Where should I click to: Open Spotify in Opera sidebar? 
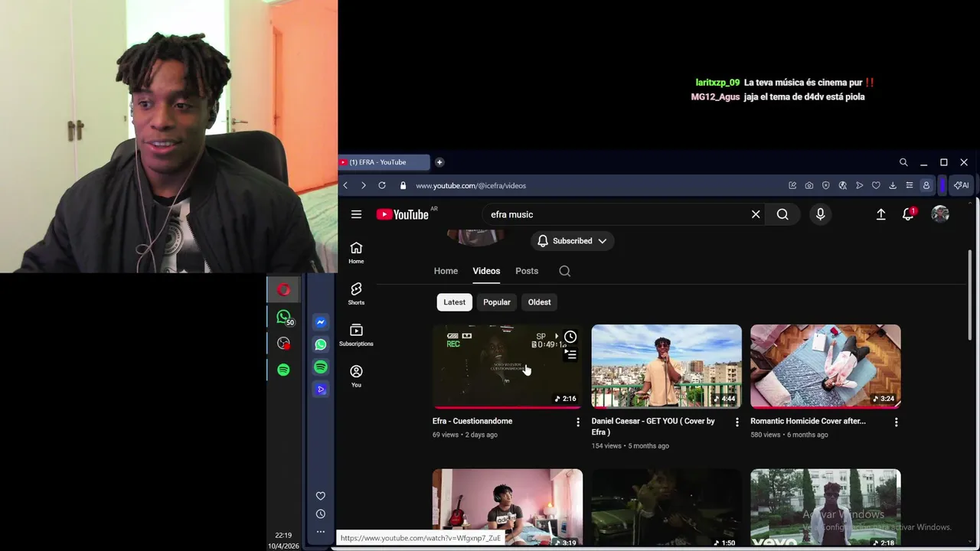[x=321, y=367]
